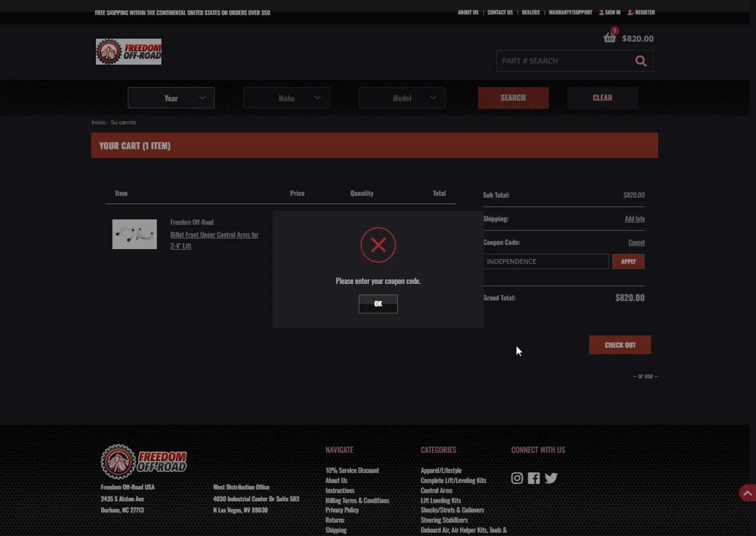Click the Freedom Off-Road footer logo
The width and height of the screenshot is (756, 536).
[144, 461]
